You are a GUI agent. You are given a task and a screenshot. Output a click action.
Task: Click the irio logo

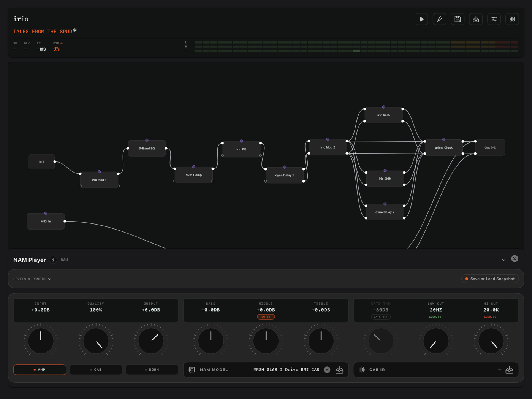click(x=21, y=19)
